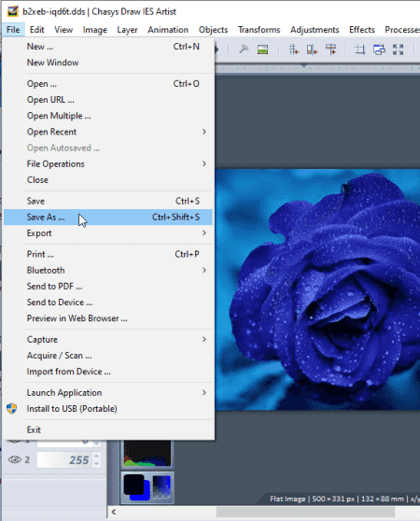420x521 pixels.
Task: Click the Flat Image status bar text
Action: click(x=287, y=499)
